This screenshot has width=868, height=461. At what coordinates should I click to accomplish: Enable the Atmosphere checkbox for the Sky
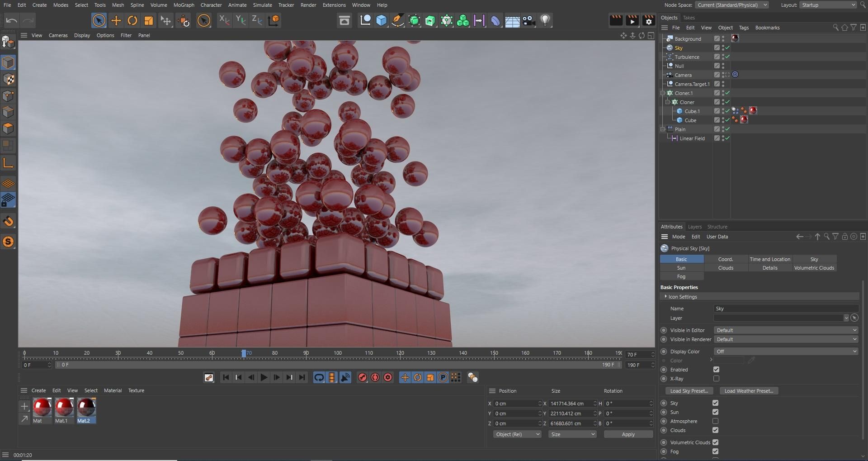[716, 421]
